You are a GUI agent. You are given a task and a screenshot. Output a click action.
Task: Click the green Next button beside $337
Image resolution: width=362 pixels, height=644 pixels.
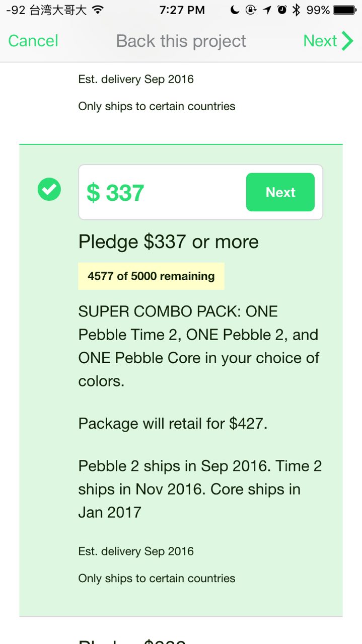point(280,192)
